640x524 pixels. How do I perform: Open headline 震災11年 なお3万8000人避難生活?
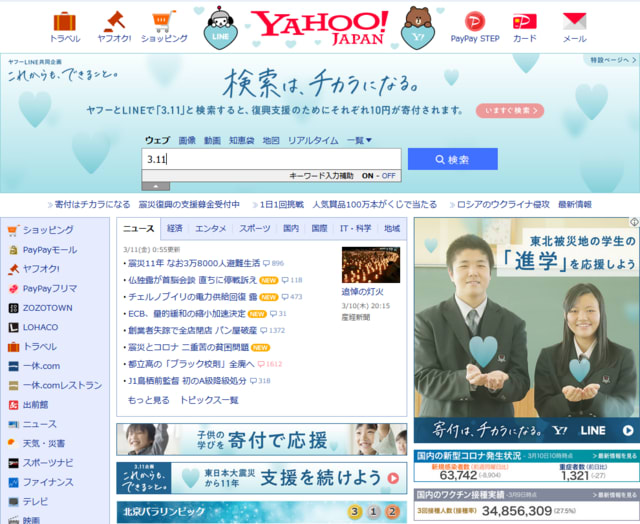(x=194, y=263)
